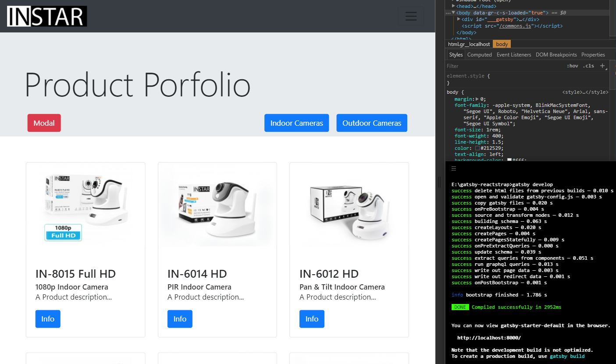616x364 pixels.
Task: Click the bootstrap finished line in terminal
Action: point(499,295)
